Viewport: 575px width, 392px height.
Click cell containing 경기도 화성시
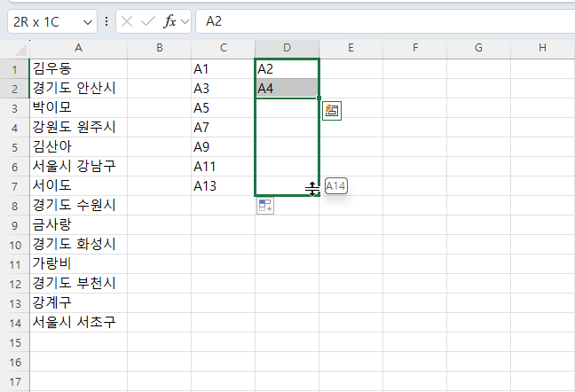78,245
